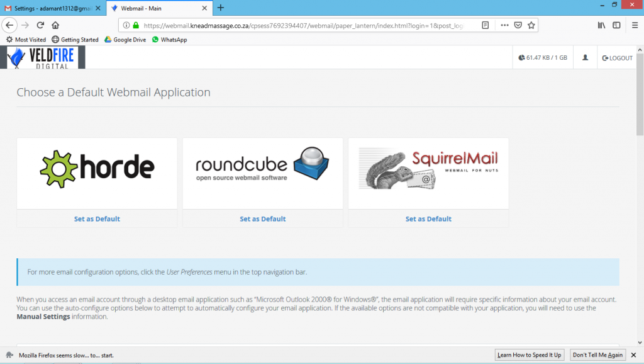Reload the current page
Screen dimensions: 644x364
pos(40,25)
